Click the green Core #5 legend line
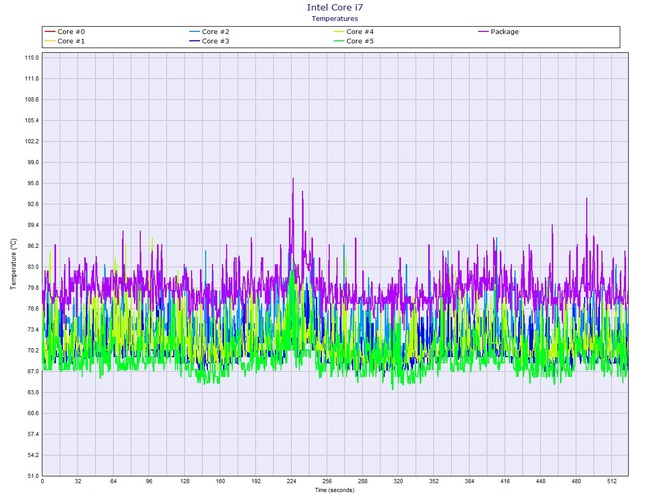Image resolution: width=670 pixels, height=502 pixels. tap(339, 41)
